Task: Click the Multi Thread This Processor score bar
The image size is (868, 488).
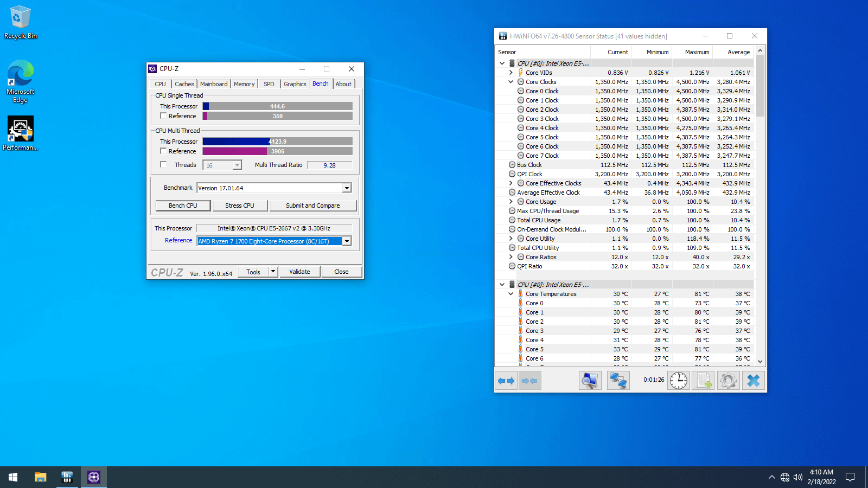Action: pos(278,142)
